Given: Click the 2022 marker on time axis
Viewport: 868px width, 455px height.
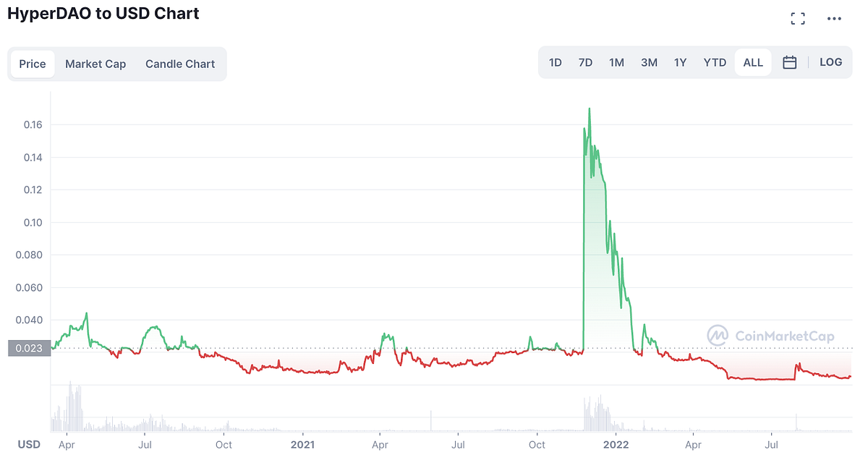Looking at the screenshot, I should [x=616, y=444].
